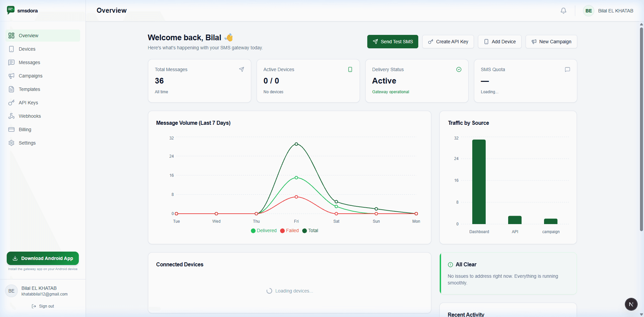Select the Devices phone icon in sidebar
The height and width of the screenshot is (317, 644).
pos(11,49)
